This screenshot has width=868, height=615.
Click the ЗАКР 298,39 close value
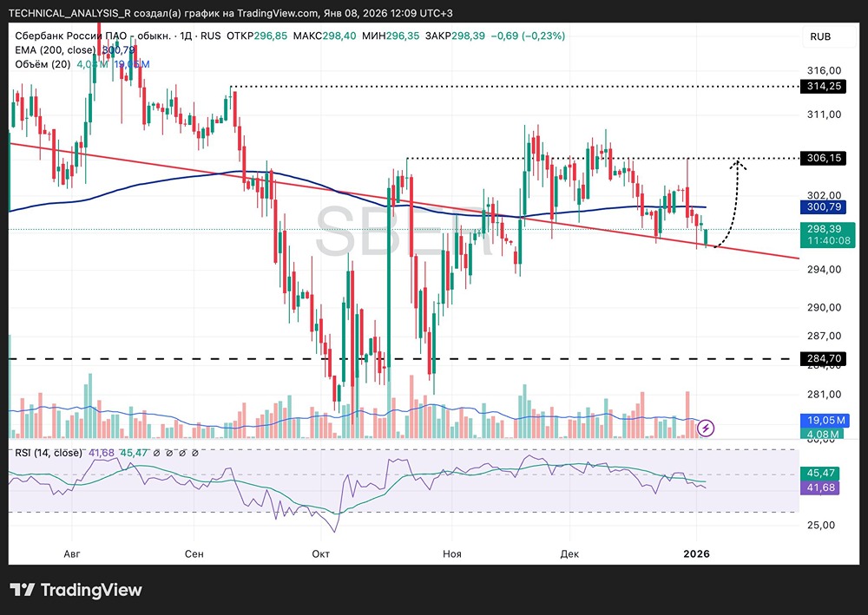455,36
